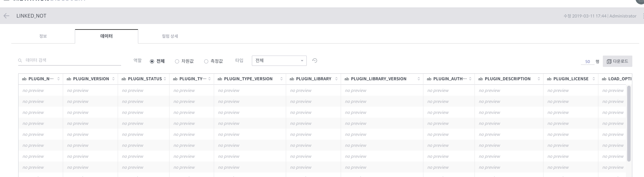This screenshot has width=644, height=177.
Task: Focus the 데이터 검색 search field
Action: 70,60
